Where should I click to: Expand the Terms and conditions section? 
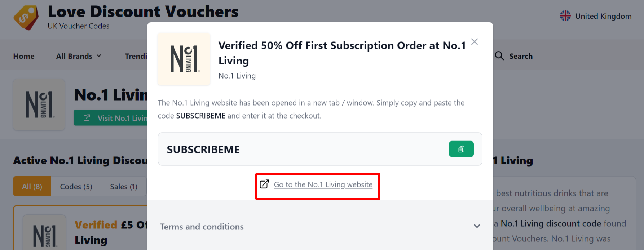pyautogui.click(x=202, y=227)
